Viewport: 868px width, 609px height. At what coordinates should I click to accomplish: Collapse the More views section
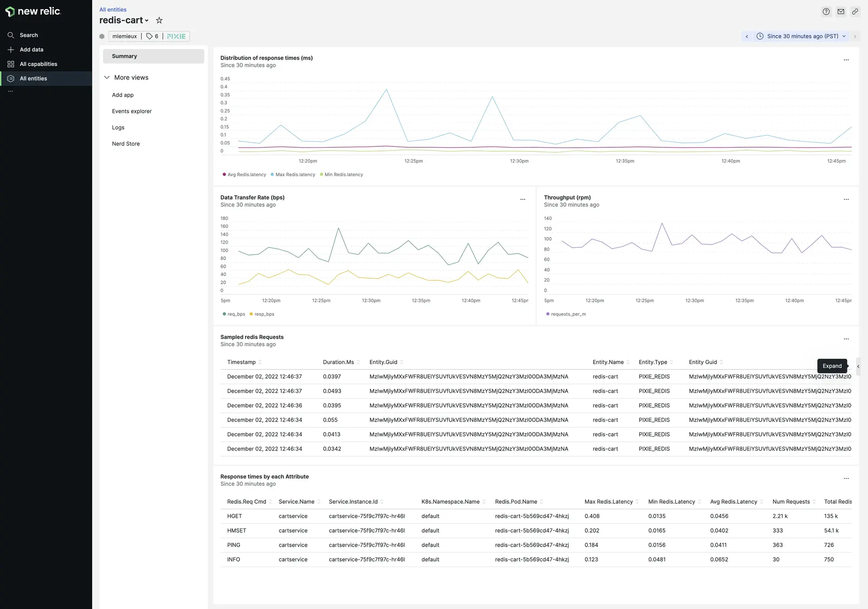tap(107, 78)
